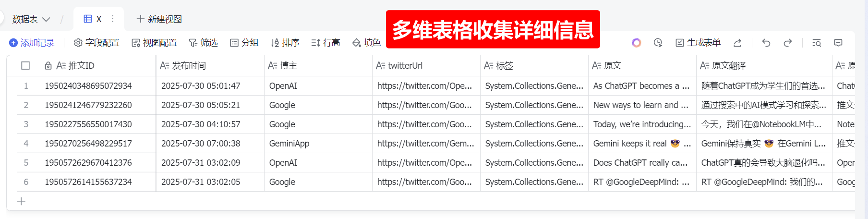Click row number 5

(x=26, y=163)
